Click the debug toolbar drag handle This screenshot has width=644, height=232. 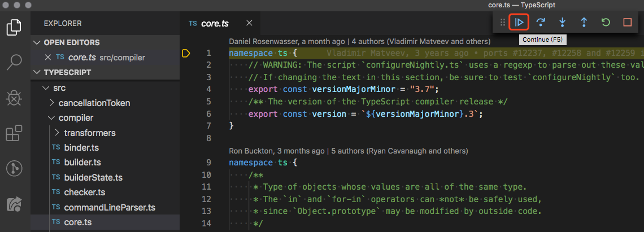click(x=503, y=23)
